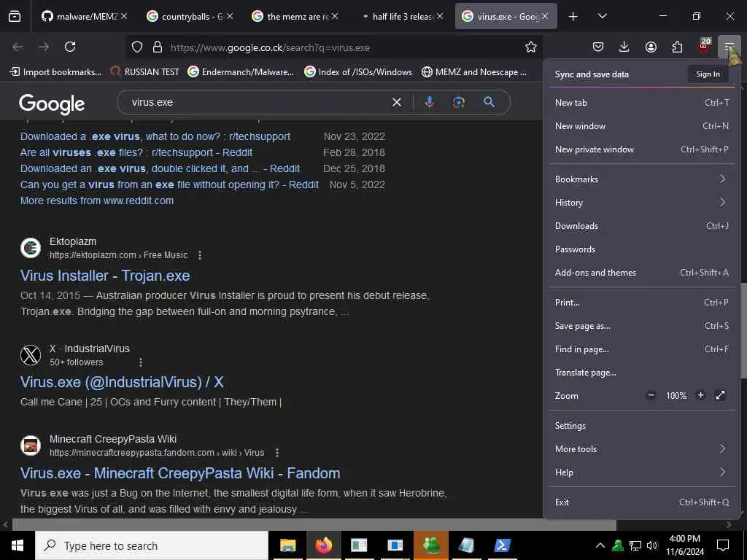Open the RUSSIAN TEST bookmark

click(145, 72)
